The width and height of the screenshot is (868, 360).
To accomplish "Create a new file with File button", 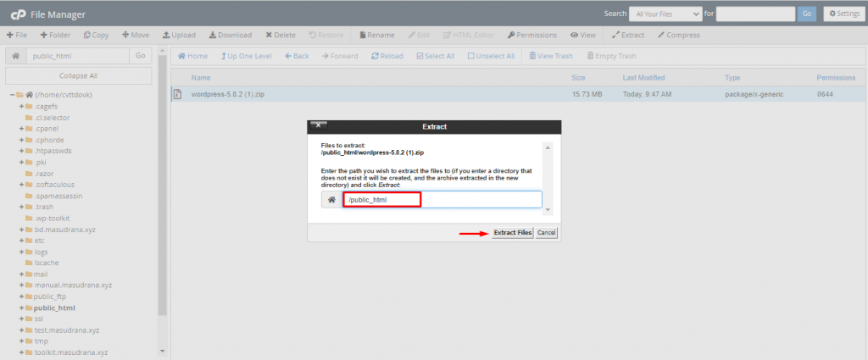I will point(17,35).
